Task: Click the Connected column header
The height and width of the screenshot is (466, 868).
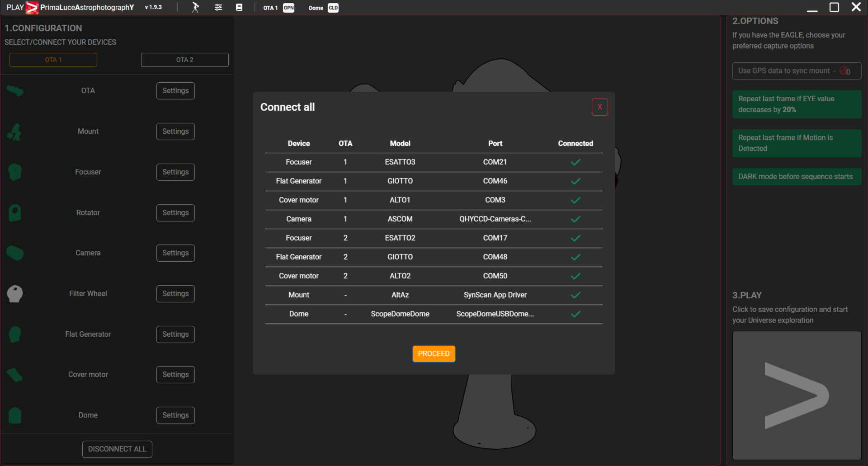Action: pyautogui.click(x=576, y=143)
